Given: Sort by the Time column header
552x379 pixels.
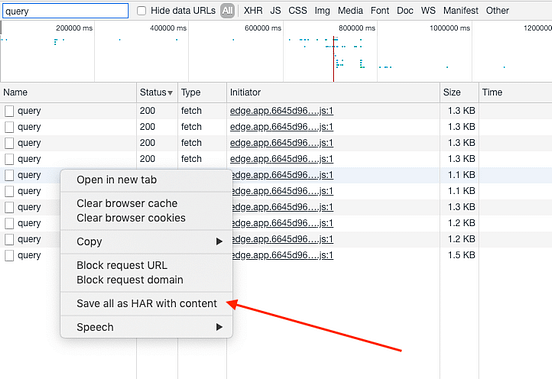Looking at the screenshot, I should click(x=515, y=93).
